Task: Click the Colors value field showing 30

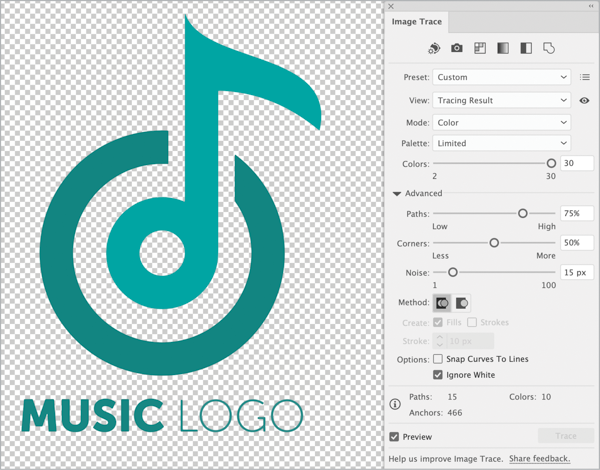Action: (x=577, y=163)
